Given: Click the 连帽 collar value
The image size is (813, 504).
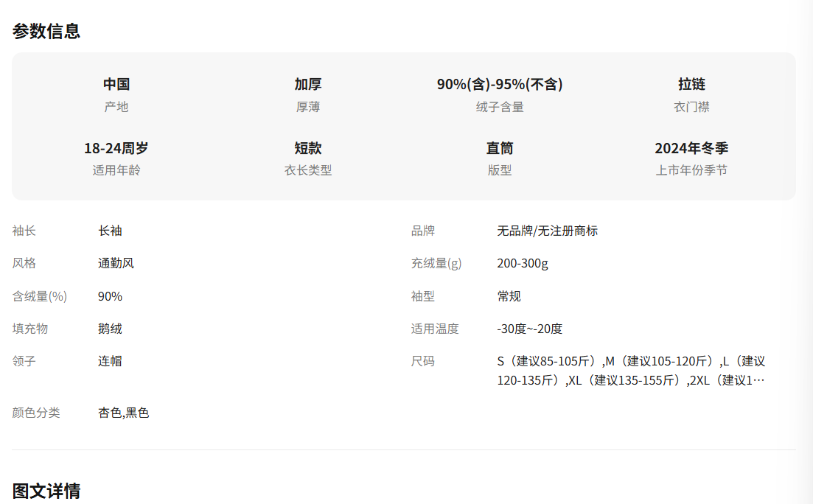Looking at the screenshot, I should tap(110, 361).
